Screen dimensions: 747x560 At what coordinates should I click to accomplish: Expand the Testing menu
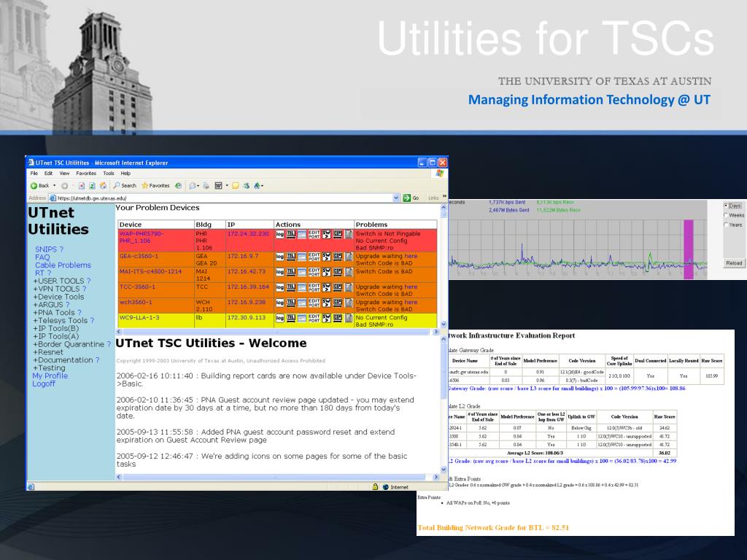(49, 368)
